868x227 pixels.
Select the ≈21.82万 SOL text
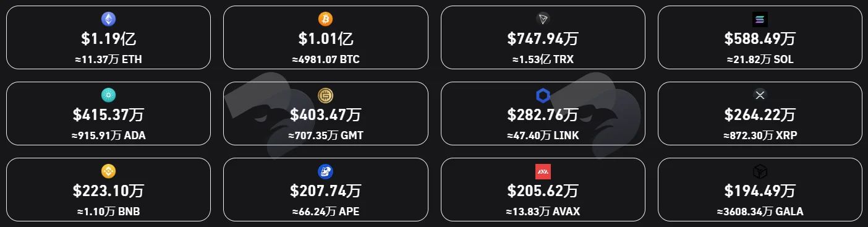pyautogui.click(x=760, y=59)
